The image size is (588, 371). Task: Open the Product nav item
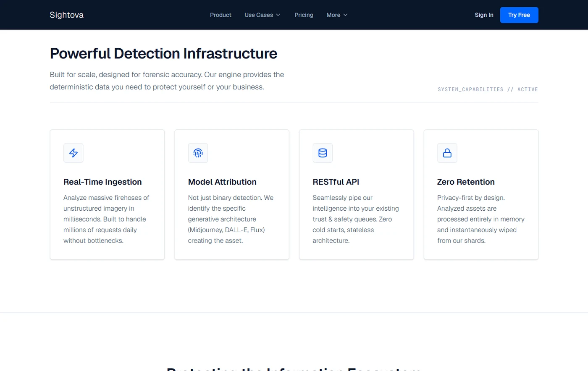click(x=220, y=15)
